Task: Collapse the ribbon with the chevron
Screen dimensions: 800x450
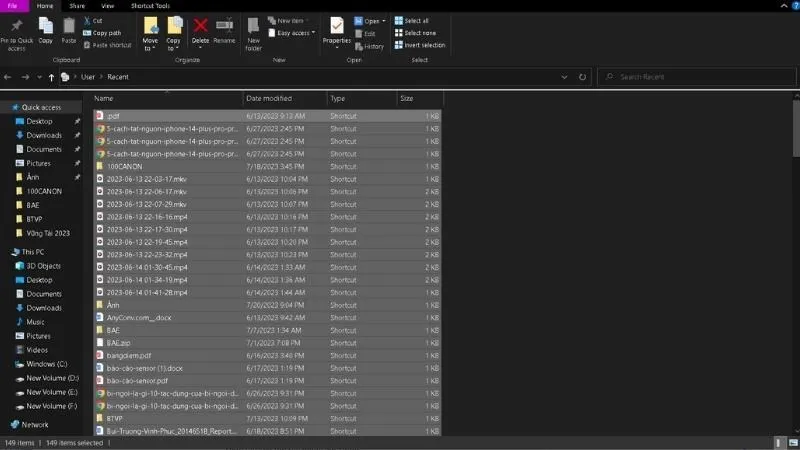Action: click(x=783, y=6)
